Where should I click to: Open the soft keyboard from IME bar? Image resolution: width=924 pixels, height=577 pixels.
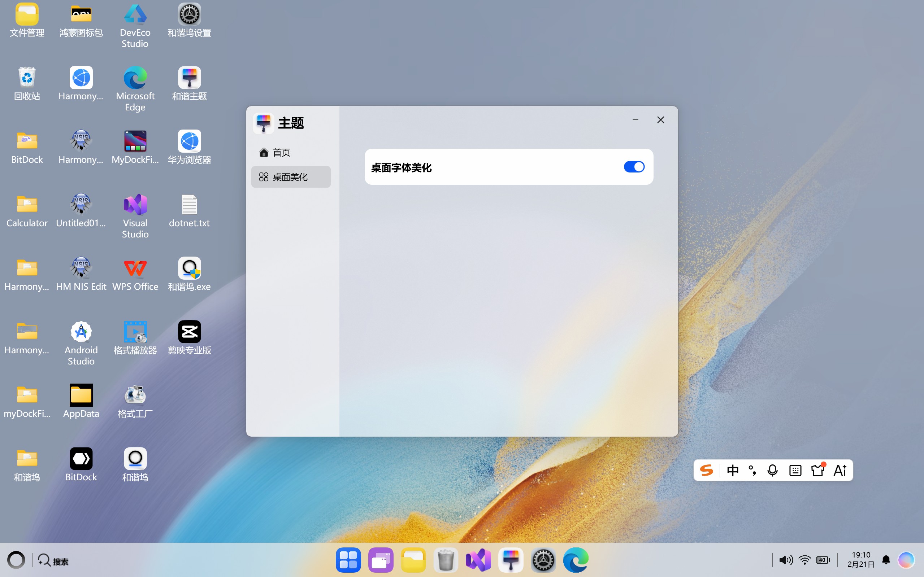click(x=795, y=470)
